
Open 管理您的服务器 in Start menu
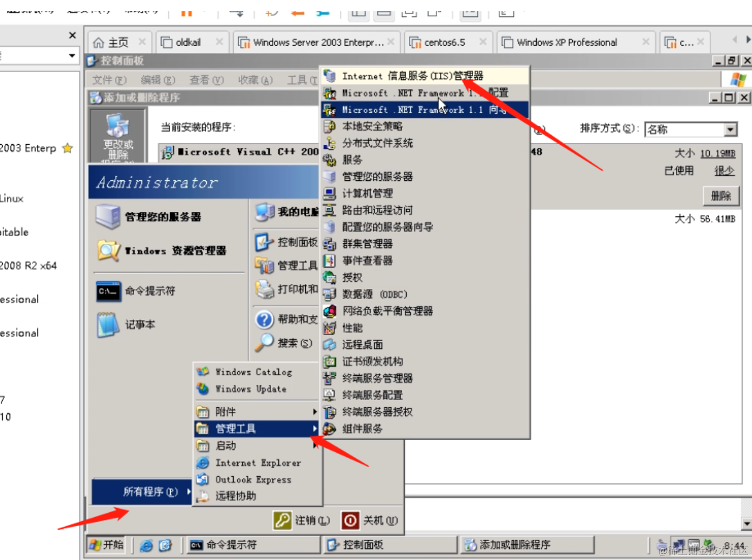[x=168, y=217]
